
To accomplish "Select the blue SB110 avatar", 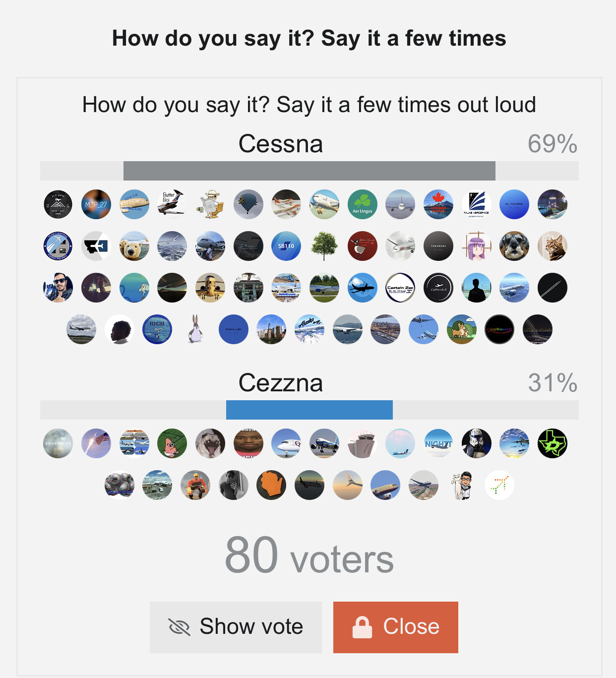I will pyautogui.click(x=286, y=246).
